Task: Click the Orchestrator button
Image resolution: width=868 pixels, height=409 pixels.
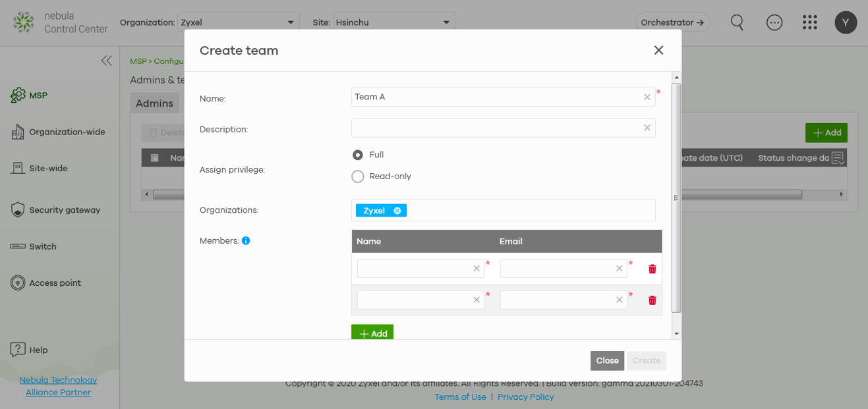Action: point(673,22)
